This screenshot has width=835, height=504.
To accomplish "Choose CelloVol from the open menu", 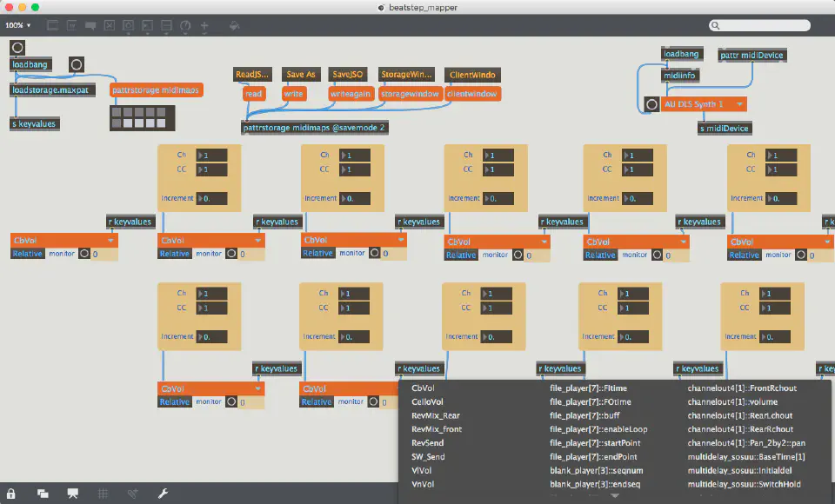I will coord(427,401).
